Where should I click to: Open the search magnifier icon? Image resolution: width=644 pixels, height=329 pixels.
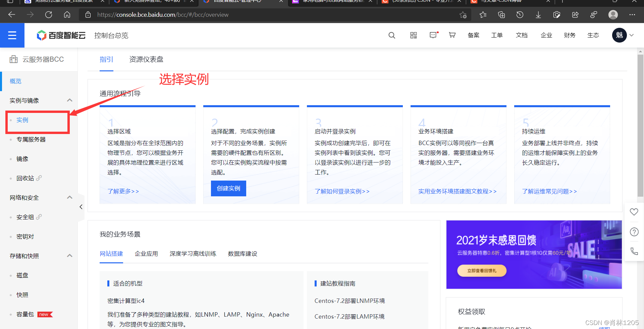point(392,35)
